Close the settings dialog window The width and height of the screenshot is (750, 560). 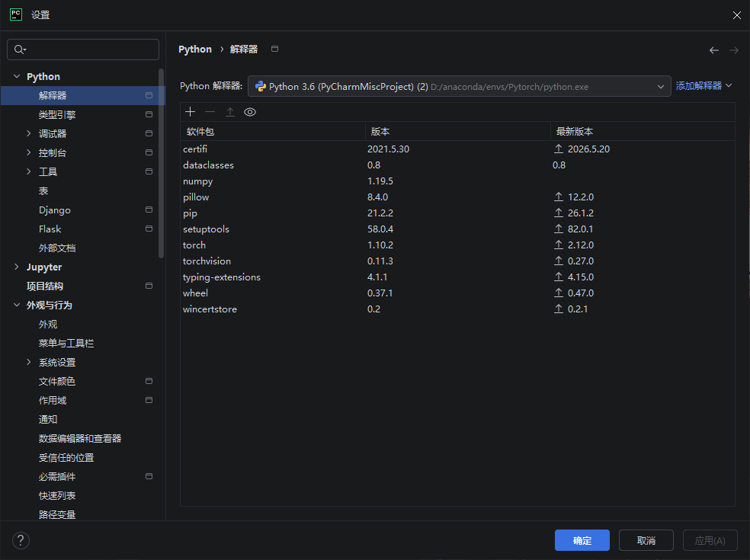(x=736, y=15)
